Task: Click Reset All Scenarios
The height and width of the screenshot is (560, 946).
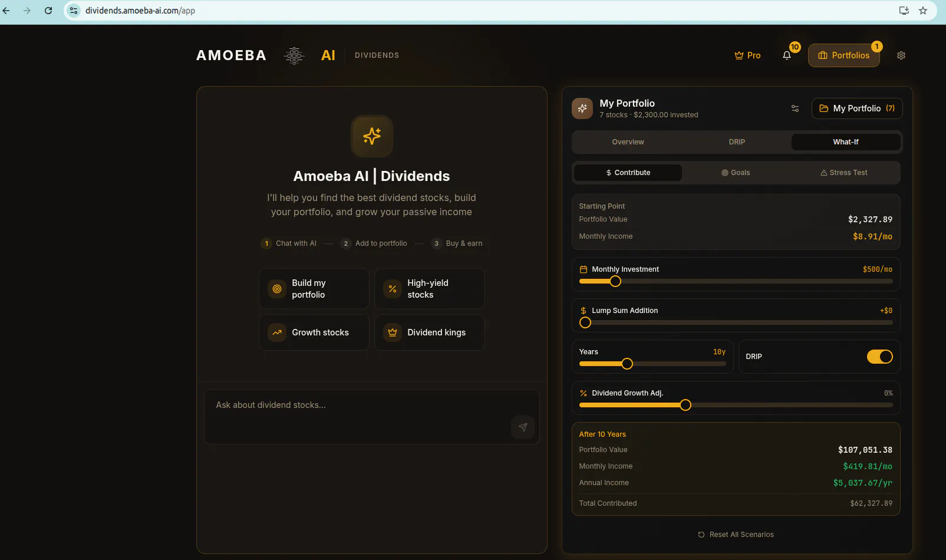Action: pyautogui.click(x=736, y=535)
